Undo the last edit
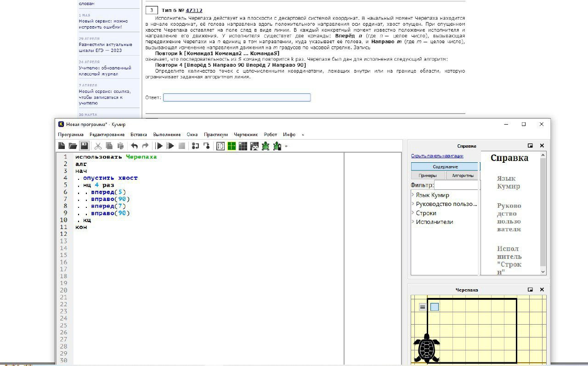The width and height of the screenshot is (588, 366). pos(134,146)
